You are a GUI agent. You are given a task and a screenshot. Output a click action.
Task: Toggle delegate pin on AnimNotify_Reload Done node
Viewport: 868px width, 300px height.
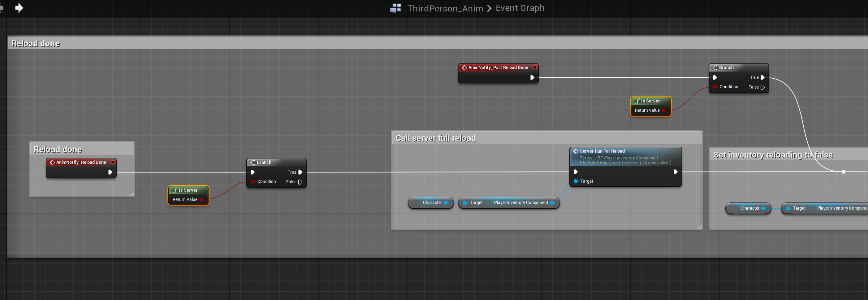coord(113,162)
